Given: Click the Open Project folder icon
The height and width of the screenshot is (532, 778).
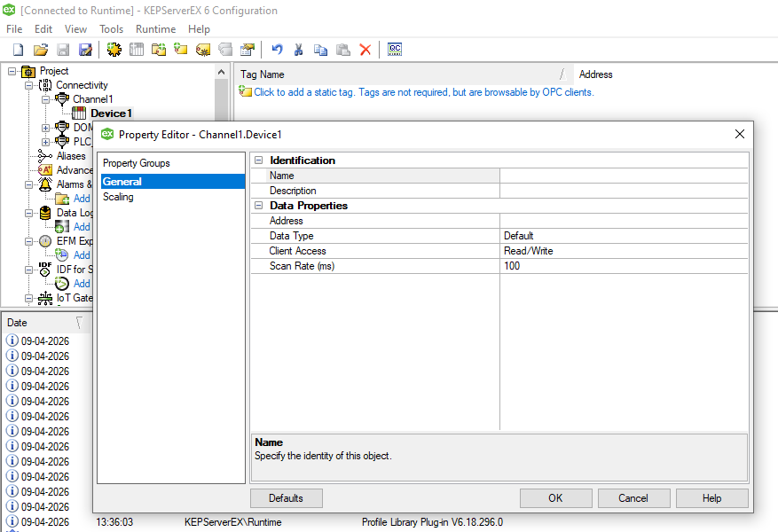Looking at the screenshot, I should pyautogui.click(x=40, y=50).
